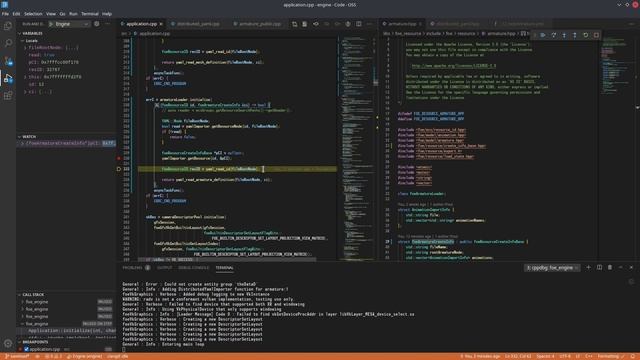Open the View menu
The image size is (640, 360).
click(x=51, y=14)
